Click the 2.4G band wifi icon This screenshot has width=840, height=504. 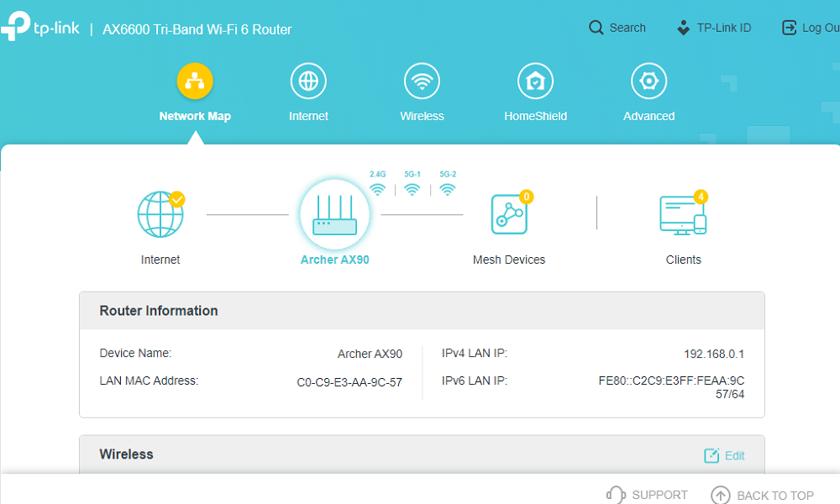point(378,190)
